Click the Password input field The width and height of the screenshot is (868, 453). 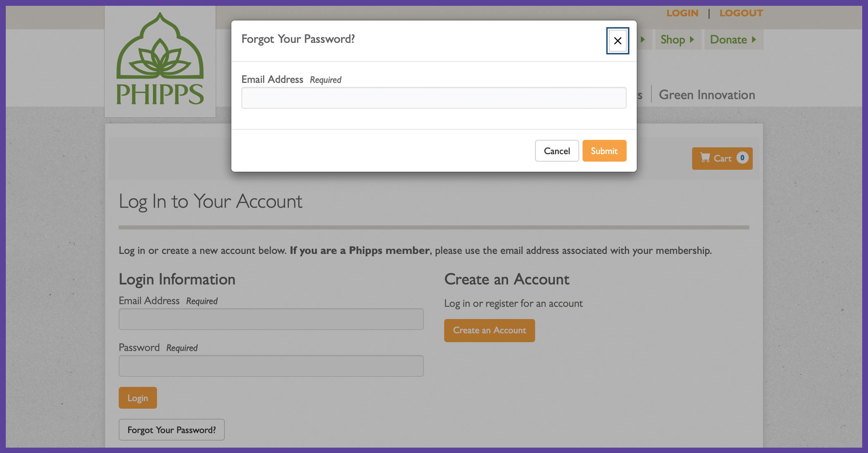(271, 366)
